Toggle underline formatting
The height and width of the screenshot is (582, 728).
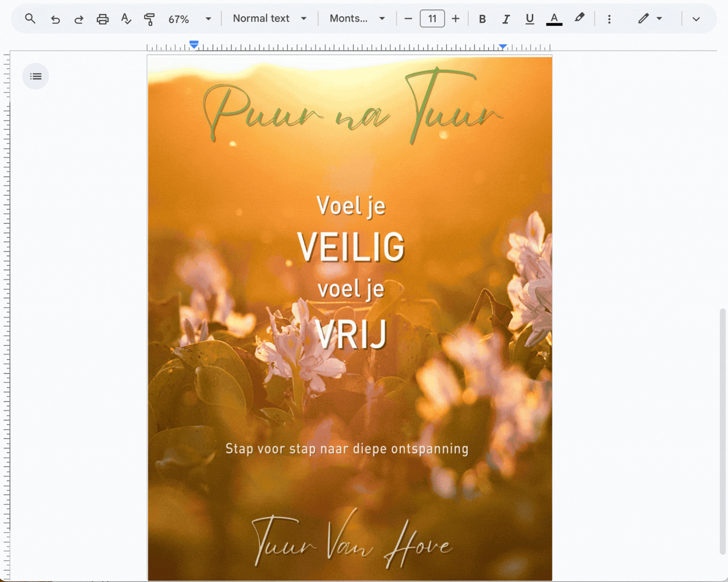529,19
